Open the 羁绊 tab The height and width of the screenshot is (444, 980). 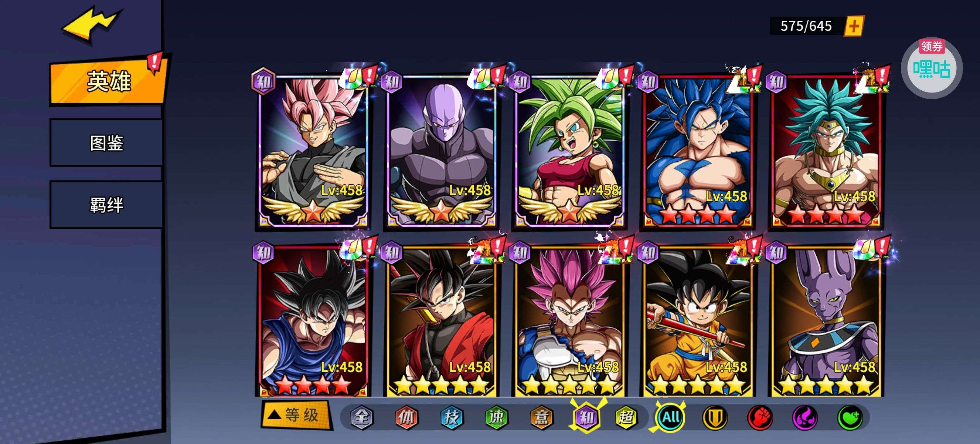click(x=106, y=205)
